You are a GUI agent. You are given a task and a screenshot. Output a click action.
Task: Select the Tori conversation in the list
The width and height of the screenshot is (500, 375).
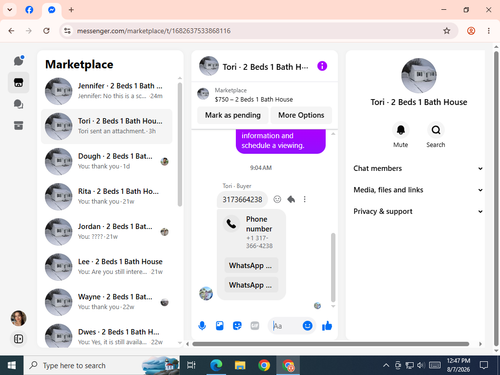(107, 126)
